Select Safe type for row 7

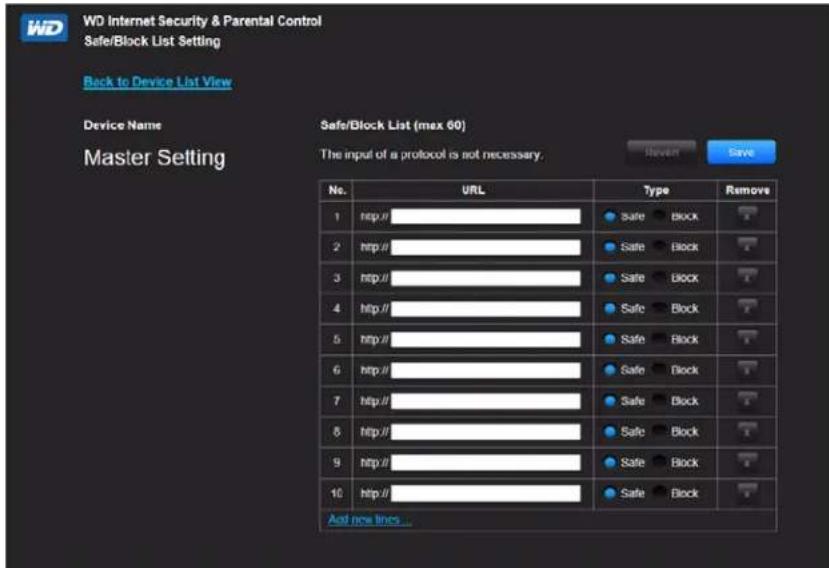[x=610, y=401]
